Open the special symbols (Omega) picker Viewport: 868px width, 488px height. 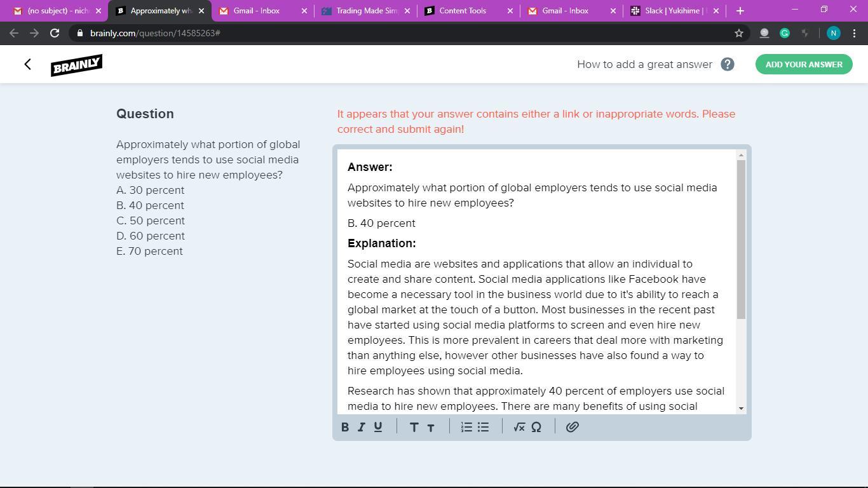(x=536, y=427)
